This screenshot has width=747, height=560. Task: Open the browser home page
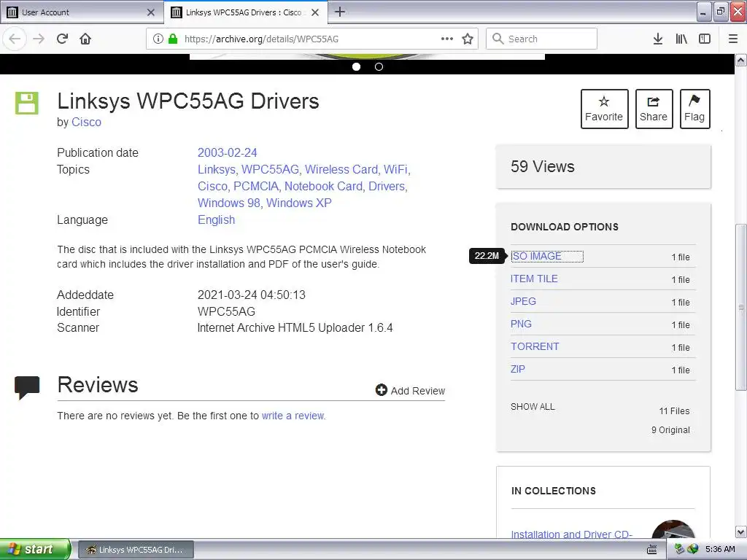[85, 39]
